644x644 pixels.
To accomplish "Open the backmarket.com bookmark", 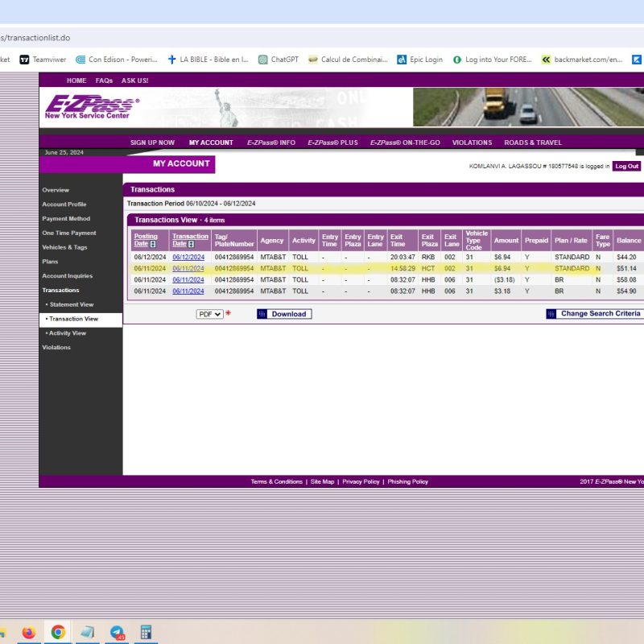I will (581, 60).
